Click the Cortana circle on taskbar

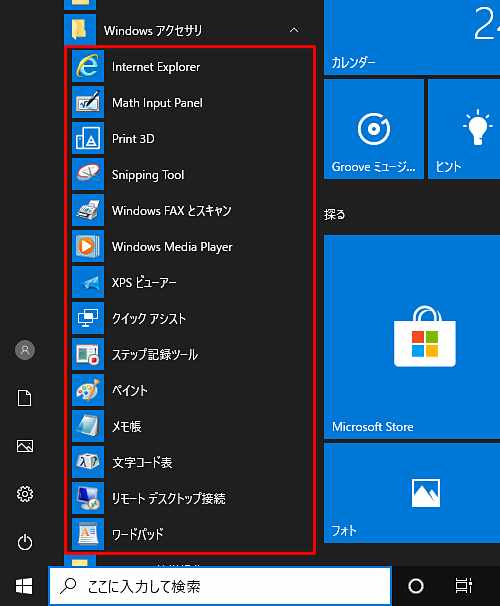(x=416, y=586)
